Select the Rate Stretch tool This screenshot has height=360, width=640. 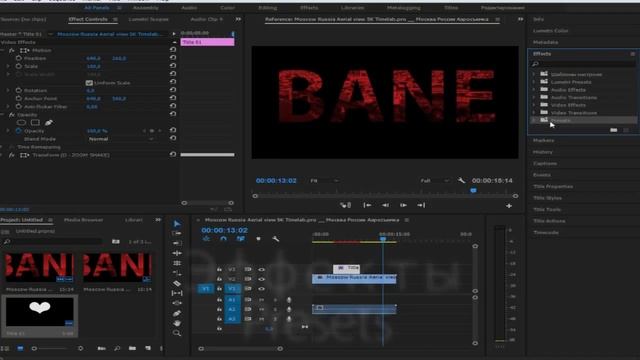177,263
